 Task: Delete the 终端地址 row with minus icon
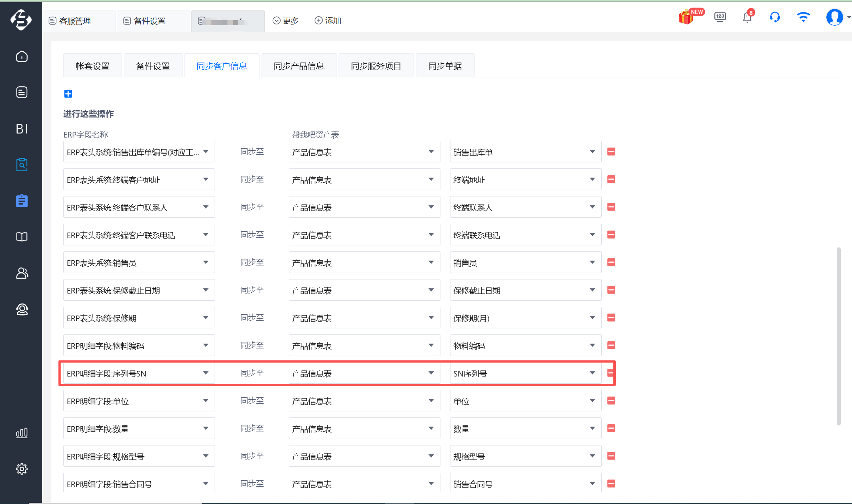pos(611,179)
